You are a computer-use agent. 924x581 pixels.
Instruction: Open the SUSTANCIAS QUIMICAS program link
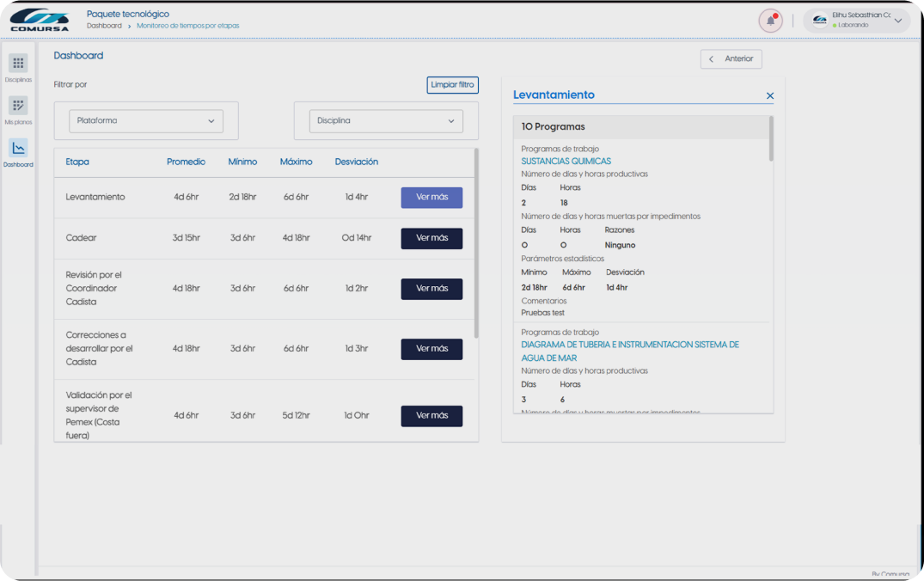(x=566, y=162)
